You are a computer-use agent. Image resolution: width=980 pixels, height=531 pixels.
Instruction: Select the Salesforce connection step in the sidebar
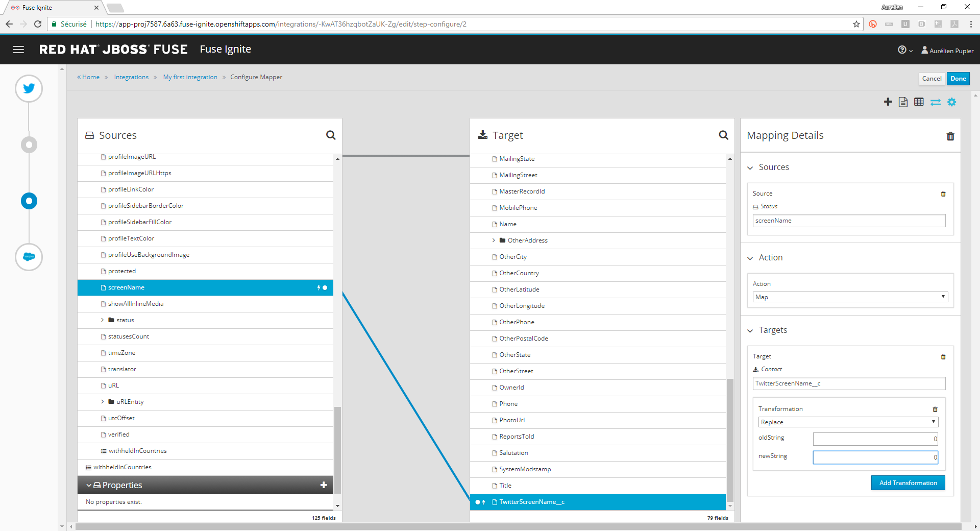click(x=29, y=257)
